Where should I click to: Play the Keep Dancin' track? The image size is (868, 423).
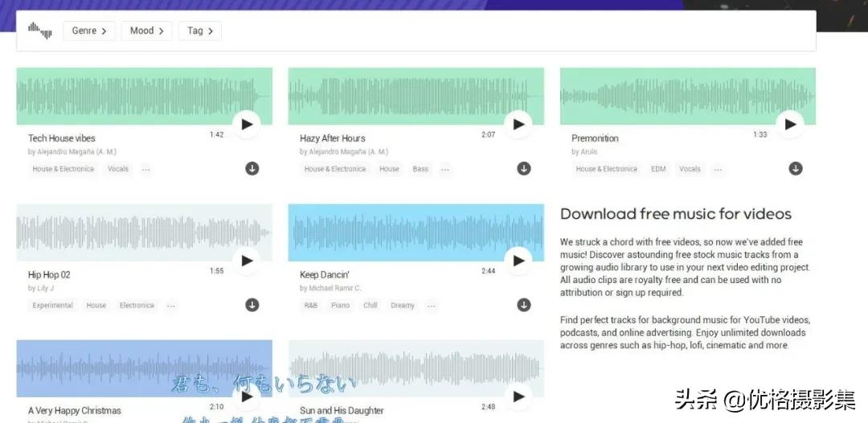pos(518,261)
